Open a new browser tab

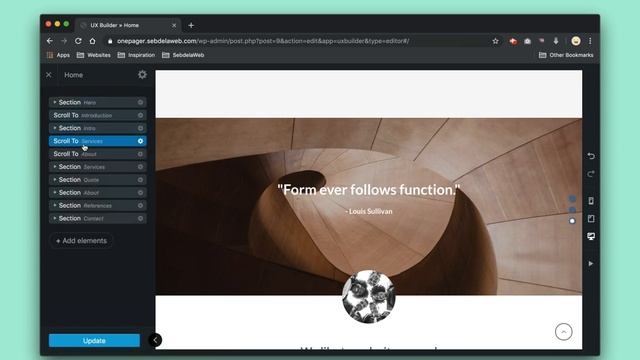pyautogui.click(x=191, y=25)
